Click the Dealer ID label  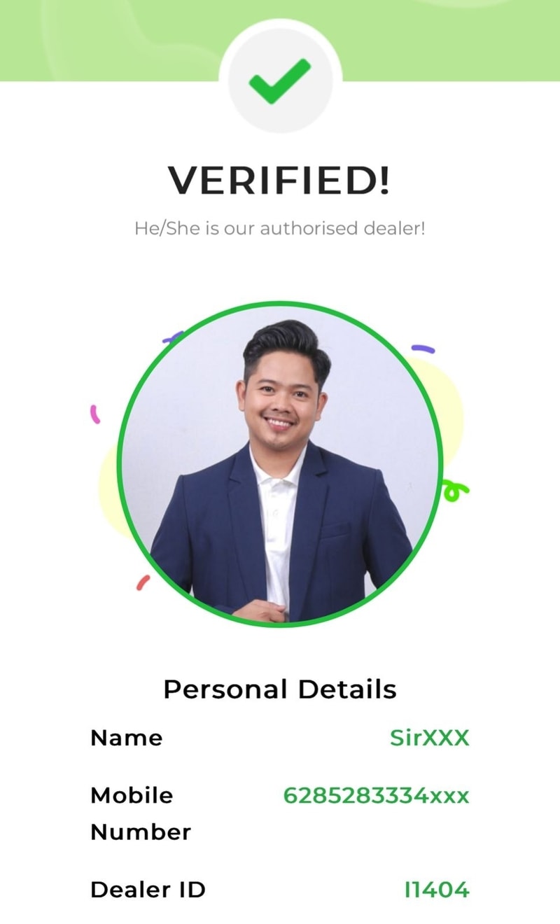tap(148, 890)
